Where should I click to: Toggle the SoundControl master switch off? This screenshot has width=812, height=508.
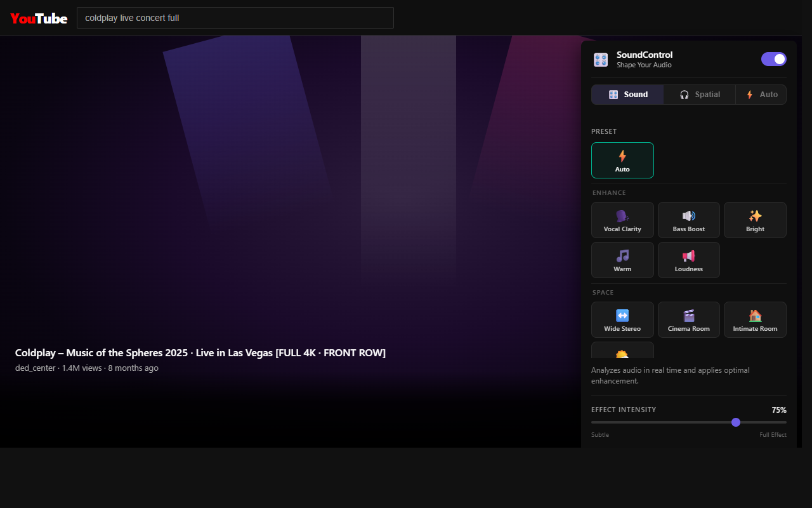coord(774,59)
